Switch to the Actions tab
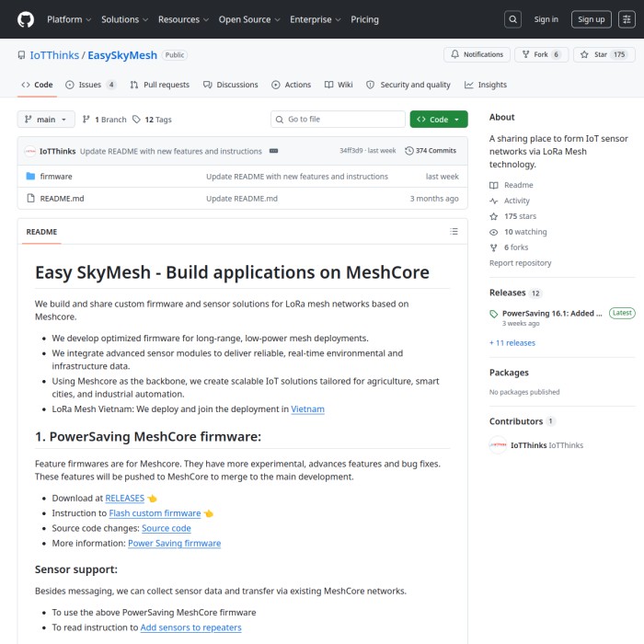Screen dimensions: 644x644 click(292, 85)
